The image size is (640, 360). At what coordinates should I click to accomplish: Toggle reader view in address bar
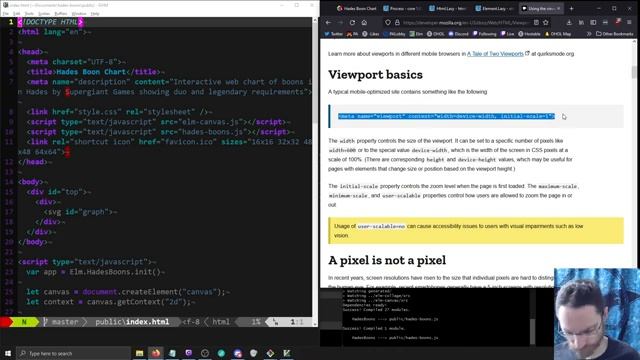click(x=536, y=22)
